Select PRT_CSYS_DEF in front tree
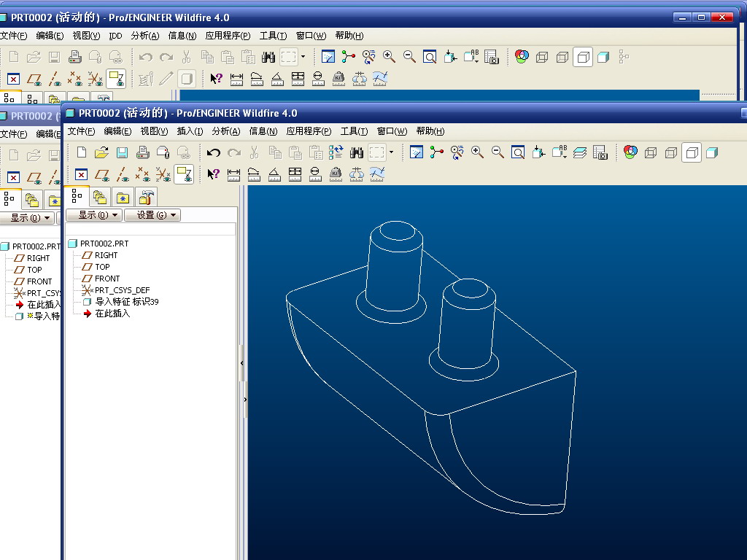Screen dimensions: 747x560 [x=122, y=290]
